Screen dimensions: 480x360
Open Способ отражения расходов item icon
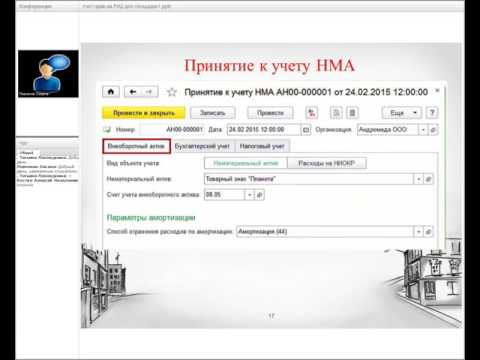428,231
